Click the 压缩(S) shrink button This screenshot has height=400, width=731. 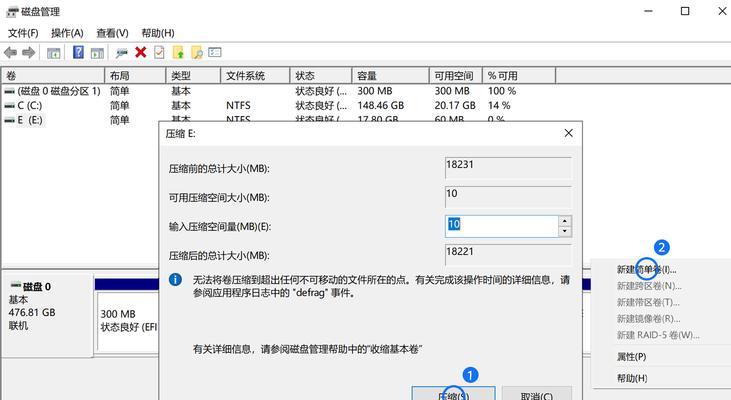click(x=453, y=393)
